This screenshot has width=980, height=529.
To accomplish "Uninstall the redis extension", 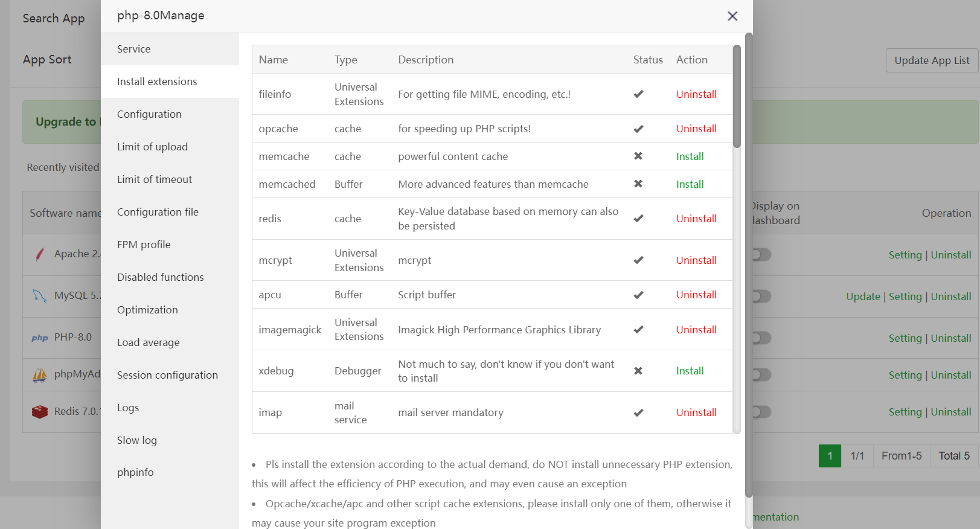I will pyautogui.click(x=696, y=219).
